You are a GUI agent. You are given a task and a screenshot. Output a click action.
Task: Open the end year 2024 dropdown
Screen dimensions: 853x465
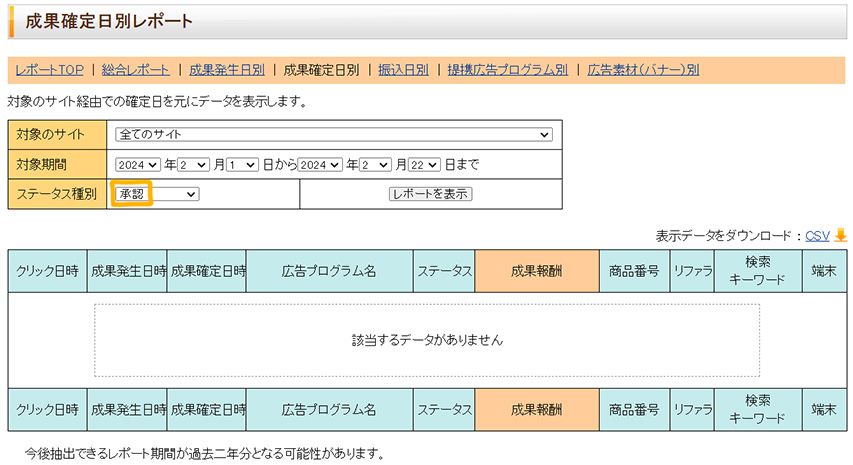(320, 164)
